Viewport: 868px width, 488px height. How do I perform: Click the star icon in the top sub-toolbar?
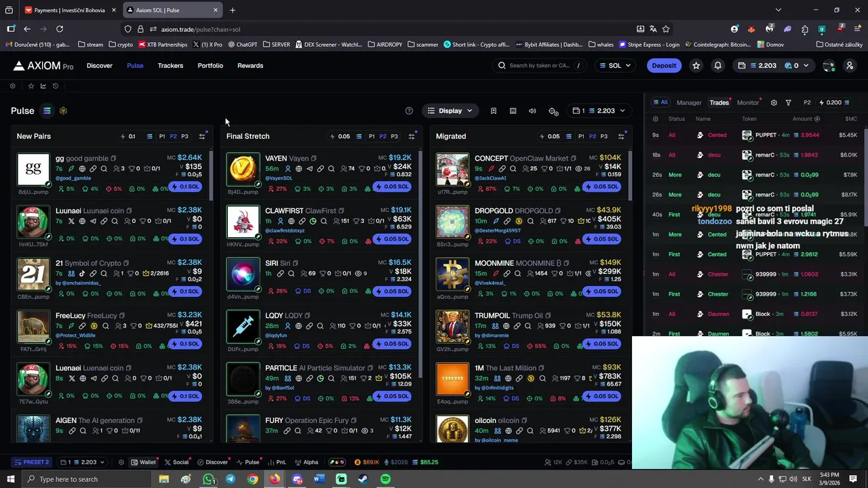tap(31, 86)
